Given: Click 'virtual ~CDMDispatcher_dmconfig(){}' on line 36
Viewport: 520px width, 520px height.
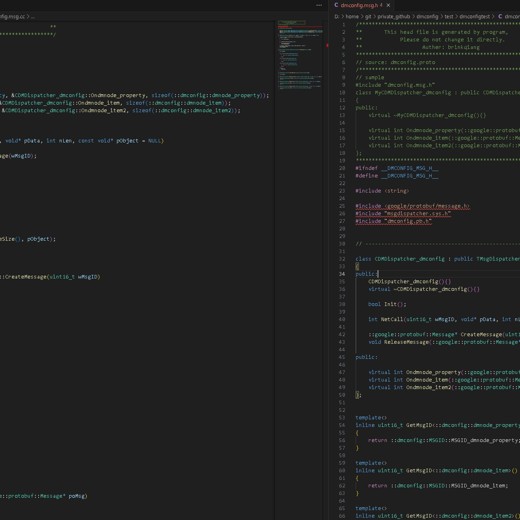Looking at the screenshot, I should coord(424,289).
